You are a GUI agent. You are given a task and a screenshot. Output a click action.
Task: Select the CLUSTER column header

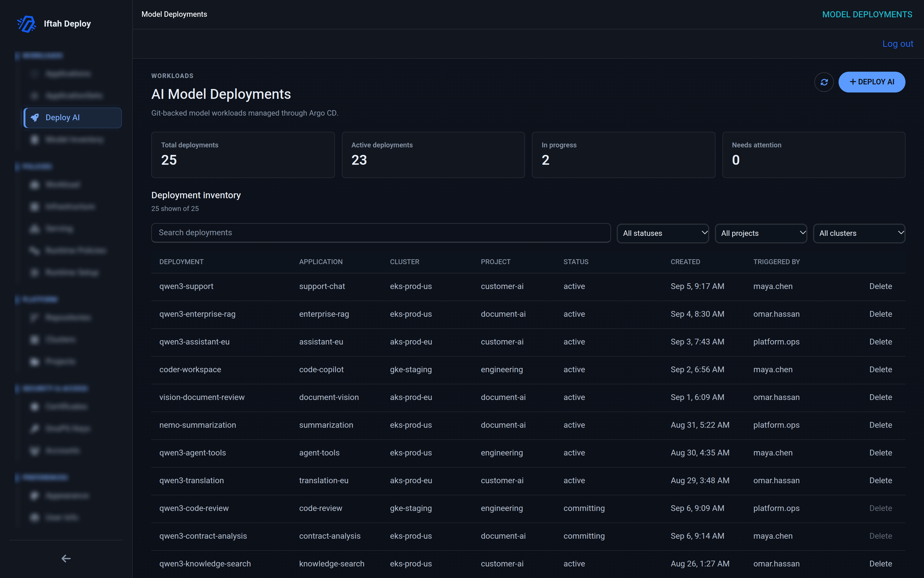pyautogui.click(x=404, y=262)
